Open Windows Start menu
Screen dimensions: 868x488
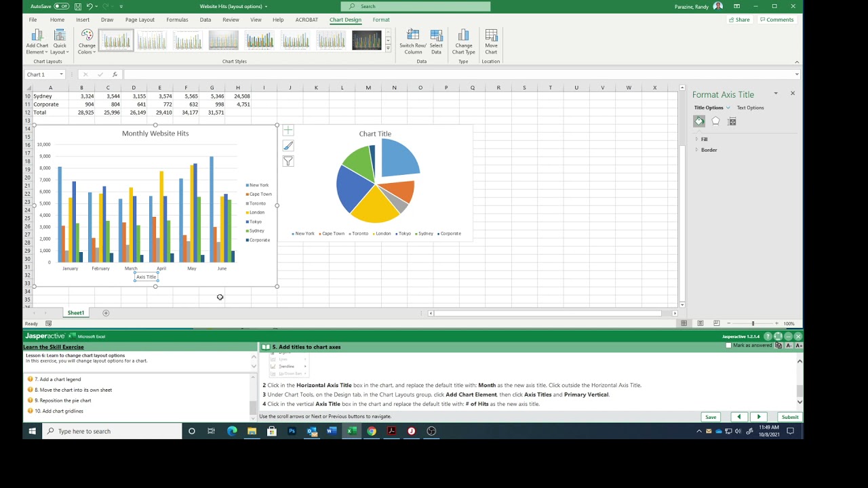(x=32, y=431)
